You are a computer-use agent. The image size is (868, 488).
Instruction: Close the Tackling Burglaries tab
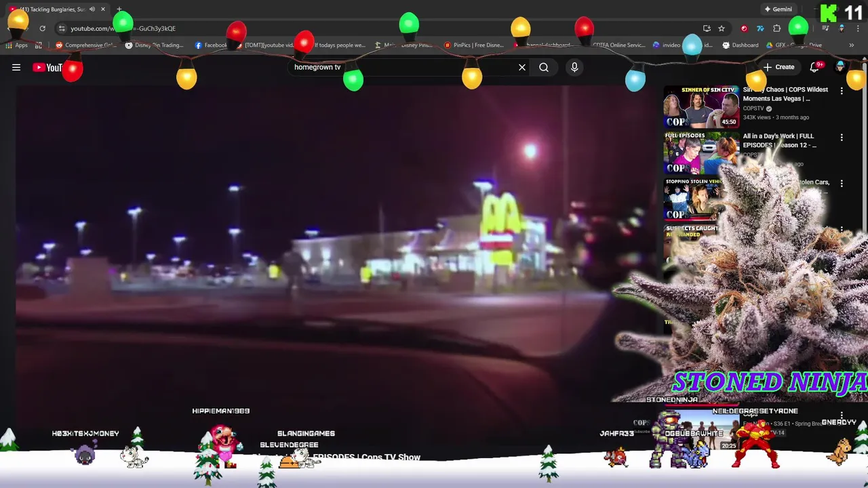pyautogui.click(x=103, y=9)
